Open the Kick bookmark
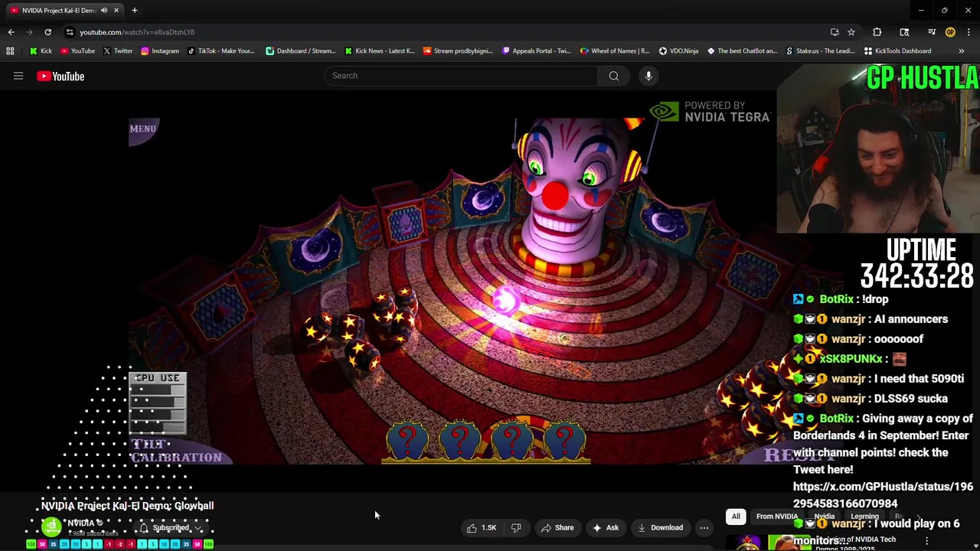Screen dimensions: 980x551 tap(41, 51)
